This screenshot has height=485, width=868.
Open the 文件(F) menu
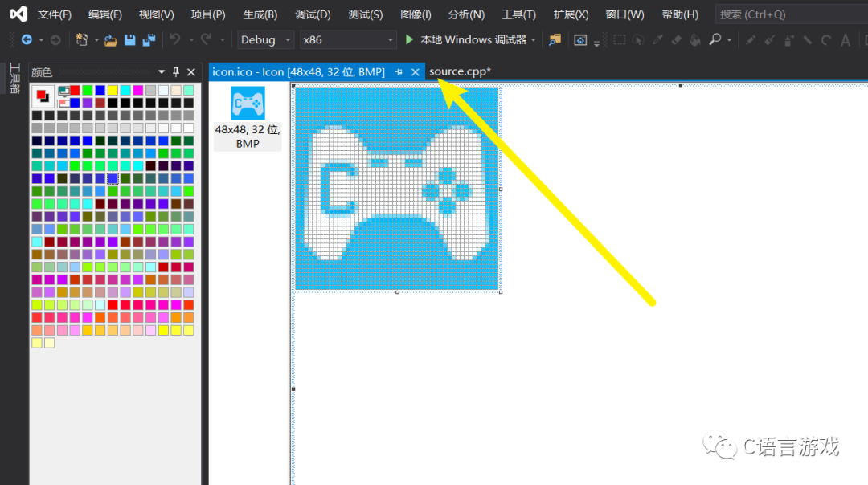point(55,14)
